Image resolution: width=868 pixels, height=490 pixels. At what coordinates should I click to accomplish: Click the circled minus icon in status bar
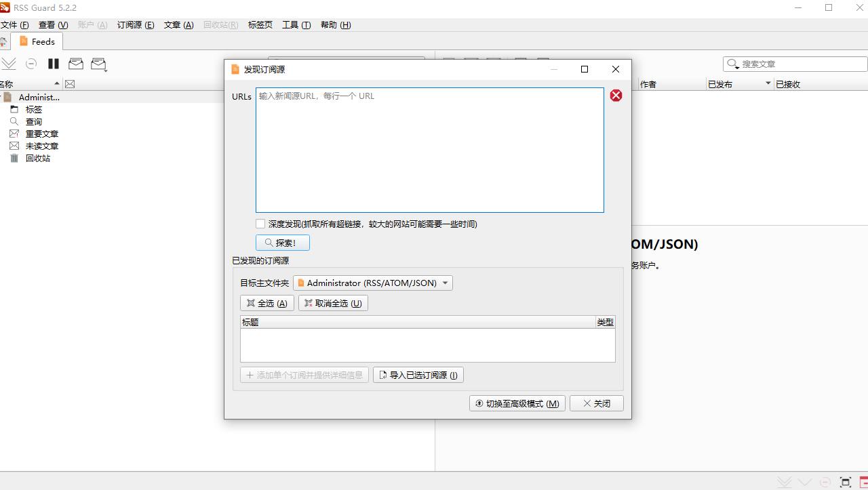tap(825, 482)
